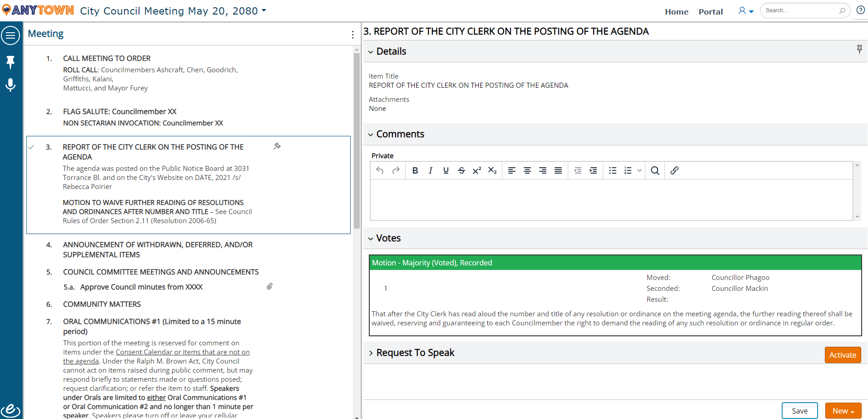
Task: Select agenda item 4 Announcement of Withdrawn items
Action: [158, 249]
